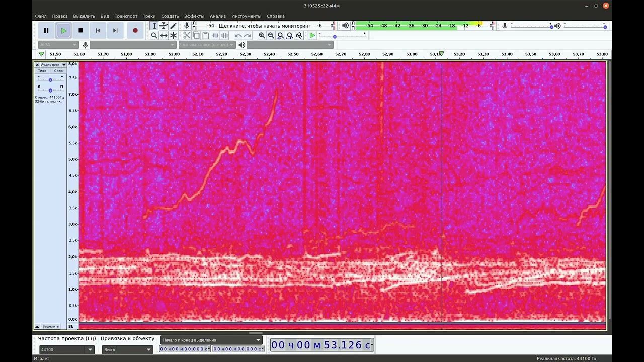This screenshot has width=644, height=362.
Task: Open the 'Начало и конец выделения' dropdown
Action: pyautogui.click(x=212, y=340)
